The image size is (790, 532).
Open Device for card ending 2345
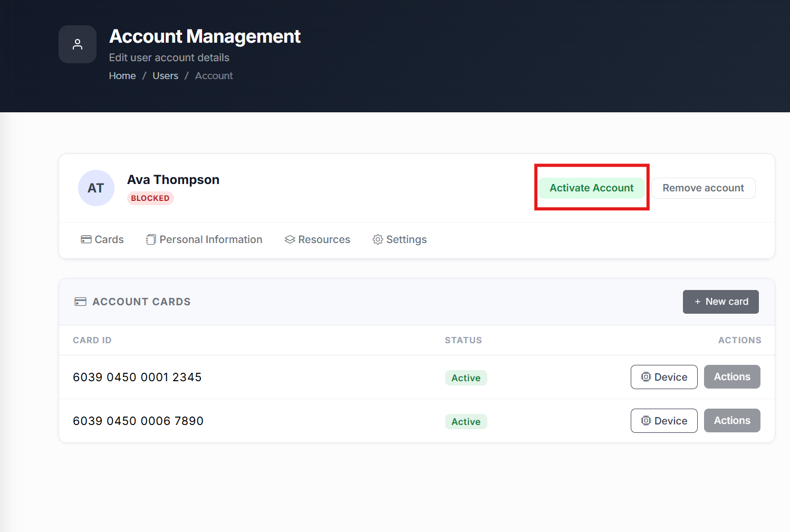point(664,377)
